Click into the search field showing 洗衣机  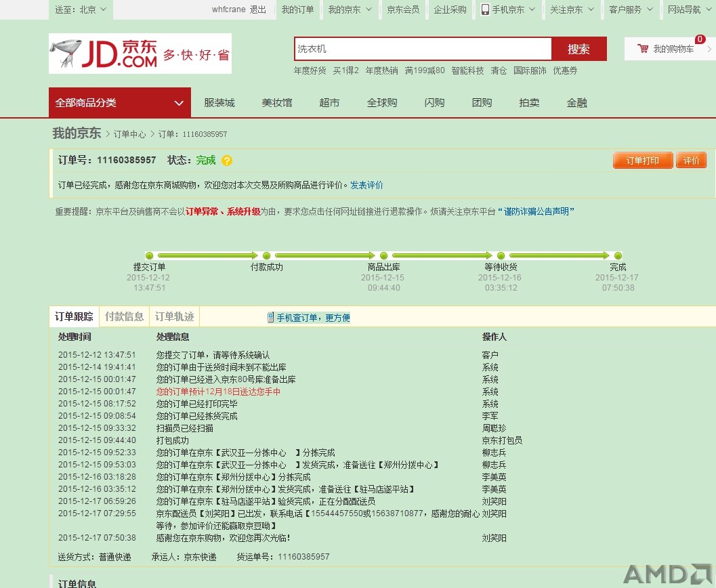coord(423,49)
